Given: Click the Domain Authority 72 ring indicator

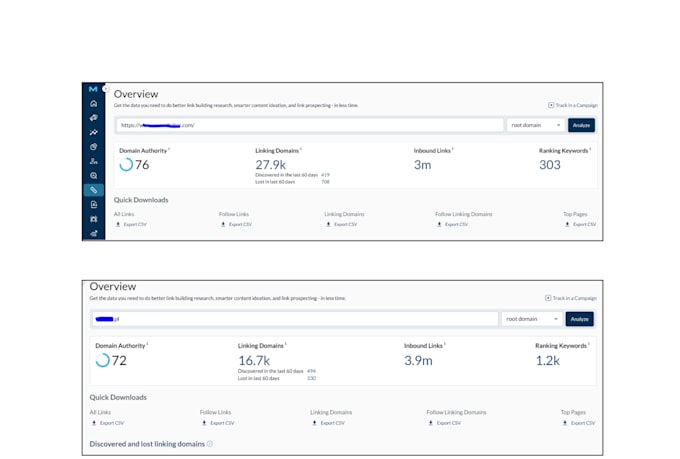Looking at the screenshot, I should click(x=103, y=360).
